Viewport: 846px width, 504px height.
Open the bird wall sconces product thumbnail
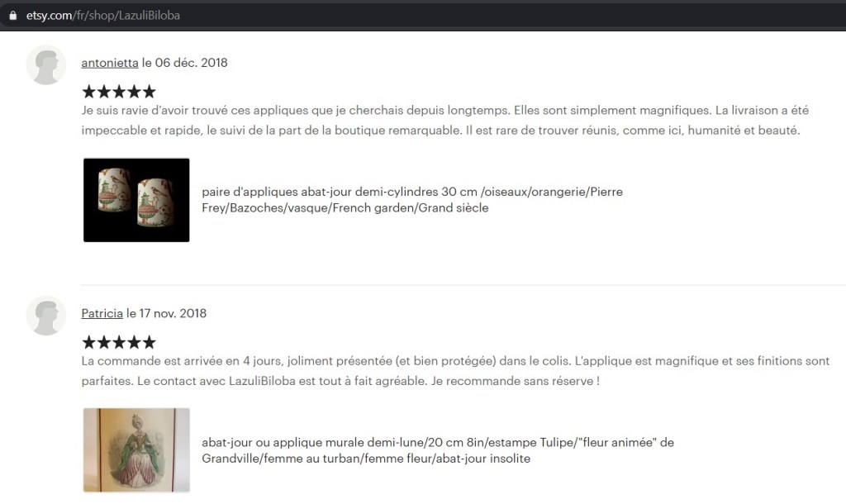click(136, 200)
